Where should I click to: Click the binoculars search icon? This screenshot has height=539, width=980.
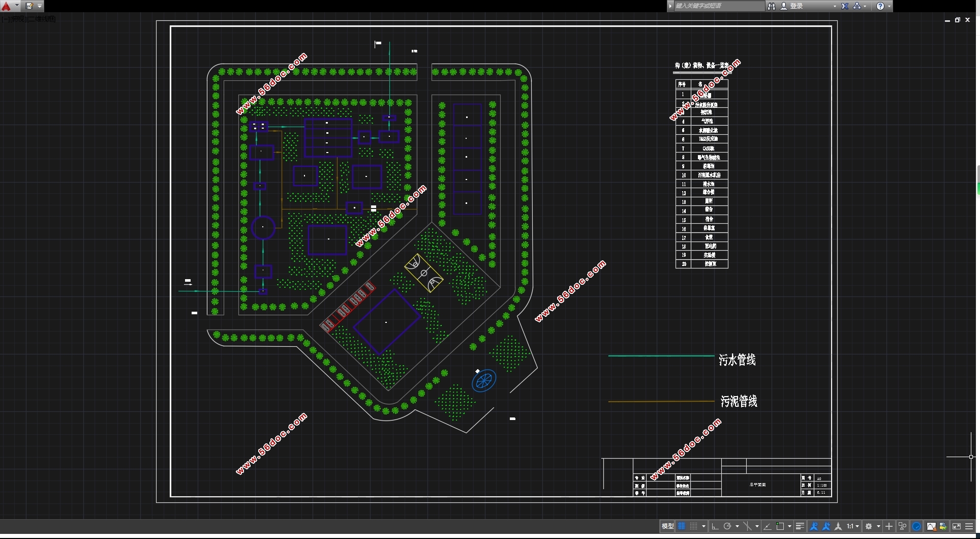coord(772,6)
